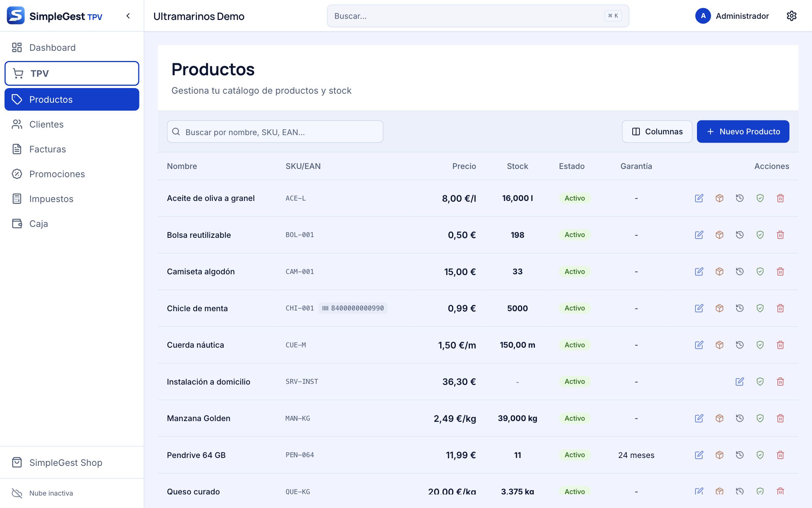
Task: Open the Columnas column selector
Action: [x=657, y=131]
